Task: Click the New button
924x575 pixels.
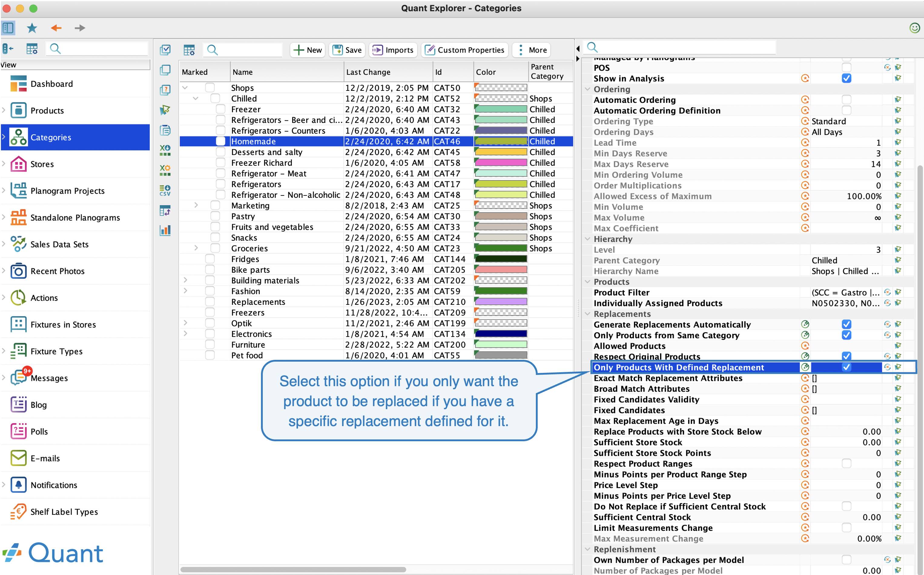Action: [x=307, y=50]
